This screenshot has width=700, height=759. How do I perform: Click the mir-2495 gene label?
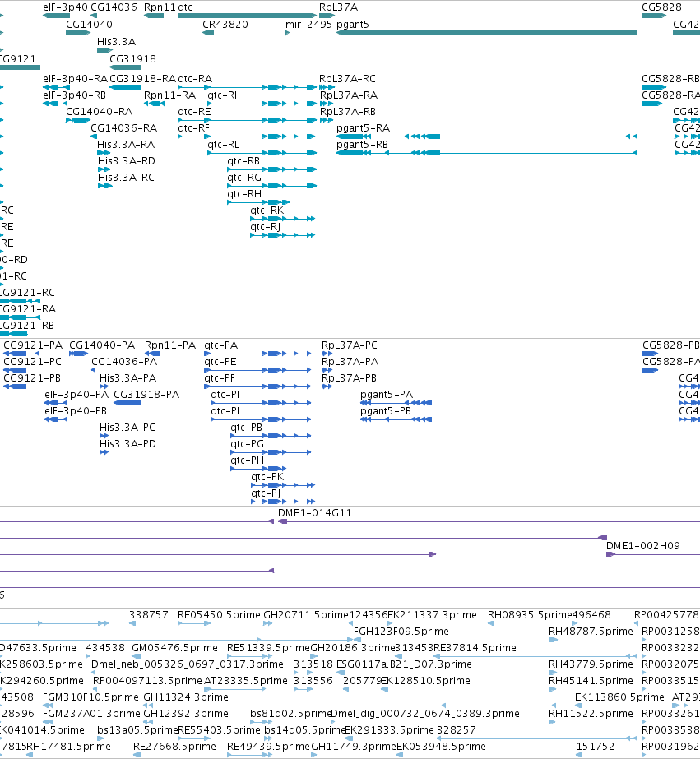click(308, 24)
